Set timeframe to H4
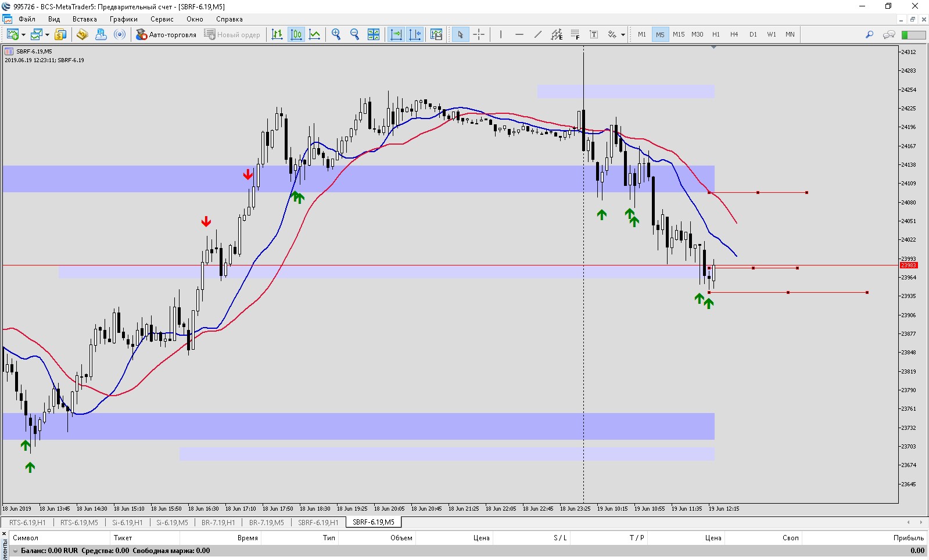 (734, 35)
